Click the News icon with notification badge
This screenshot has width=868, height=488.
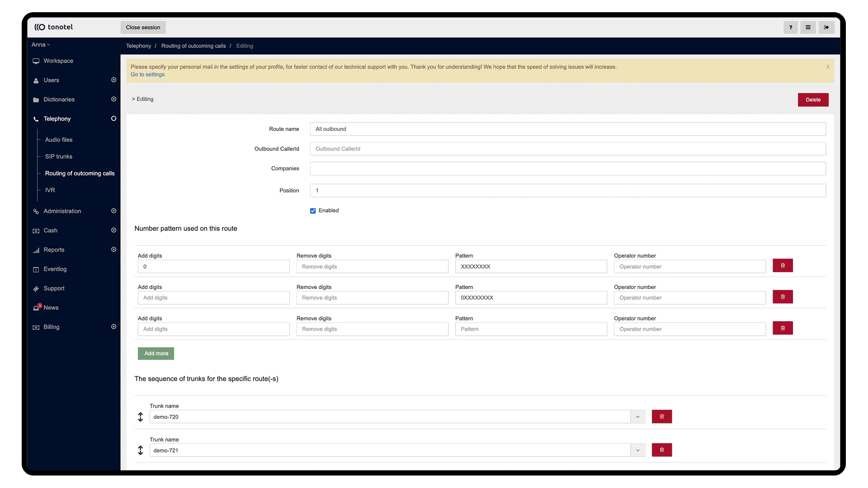point(37,308)
